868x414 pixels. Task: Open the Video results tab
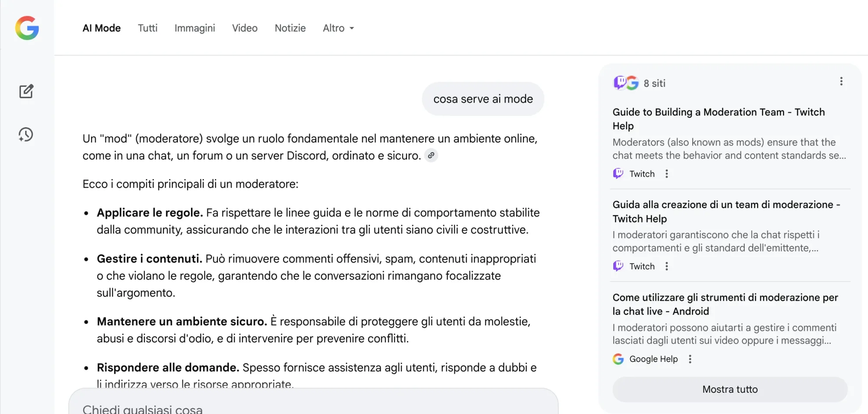click(x=245, y=28)
